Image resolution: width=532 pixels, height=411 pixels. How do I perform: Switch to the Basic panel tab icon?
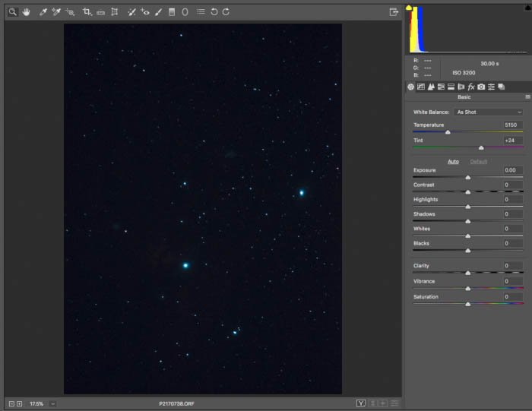click(411, 87)
